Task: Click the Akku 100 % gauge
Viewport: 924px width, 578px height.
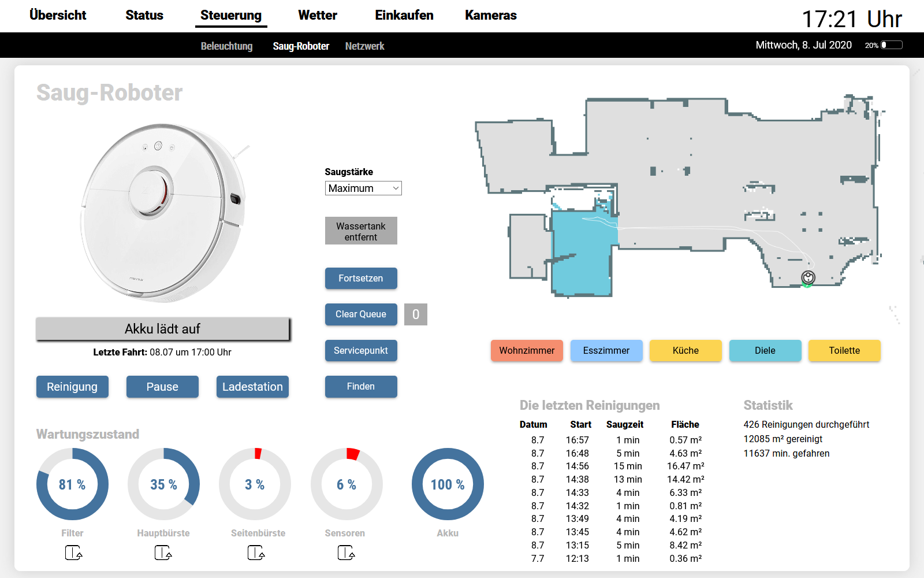Action: pos(448,484)
